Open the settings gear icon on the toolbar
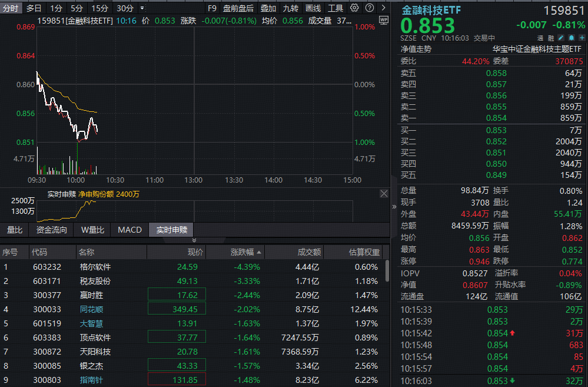The width and height of the screenshot is (588, 387). [x=354, y=8]
